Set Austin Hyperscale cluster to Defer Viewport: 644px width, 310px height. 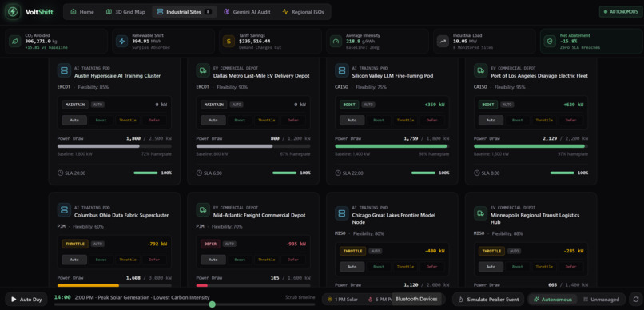(154, 121)
